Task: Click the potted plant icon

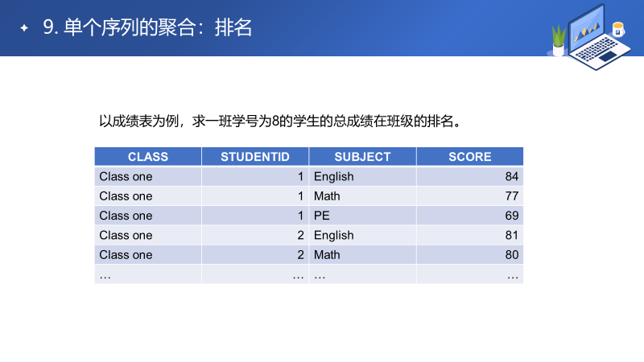Action: [x=558, y=40]
